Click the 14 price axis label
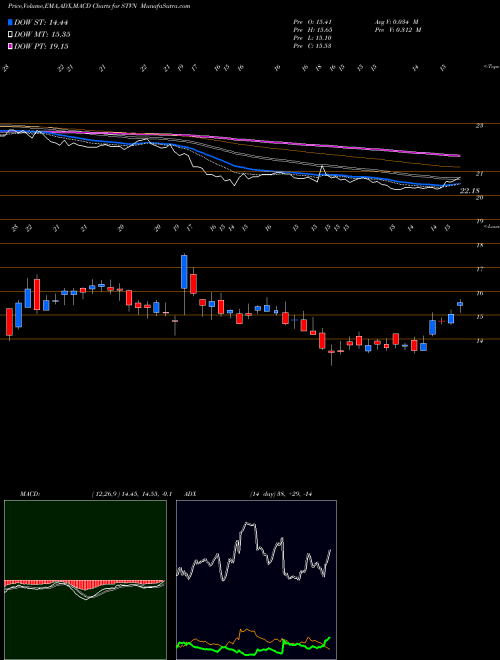 pos(479,341)
